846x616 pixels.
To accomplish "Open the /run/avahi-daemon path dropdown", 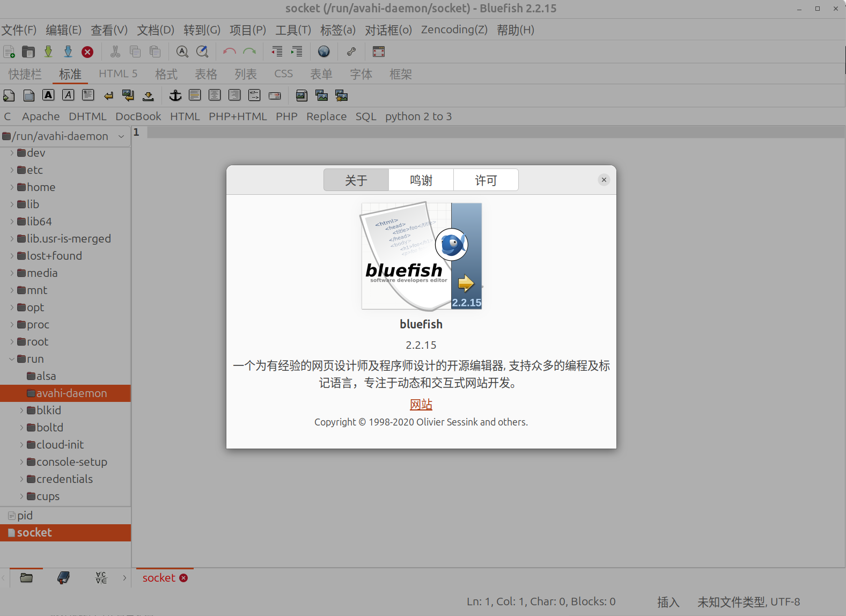I will click(121, 136).
